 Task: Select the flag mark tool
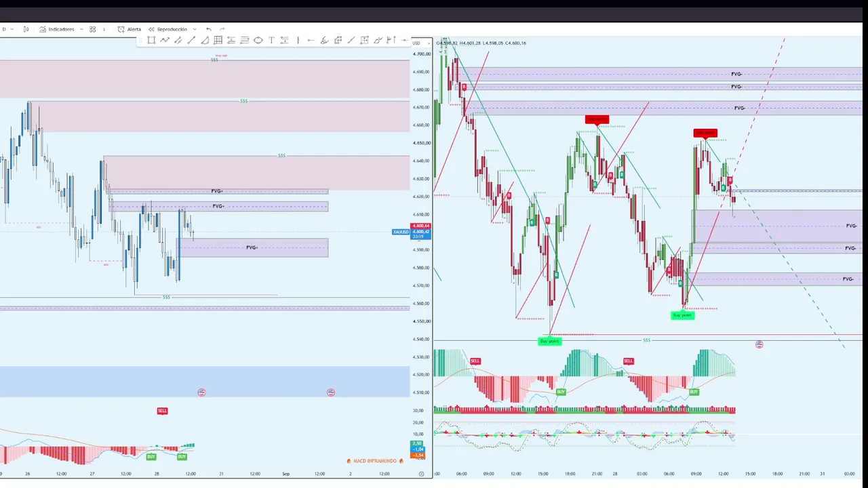click(x=391, y=40)
